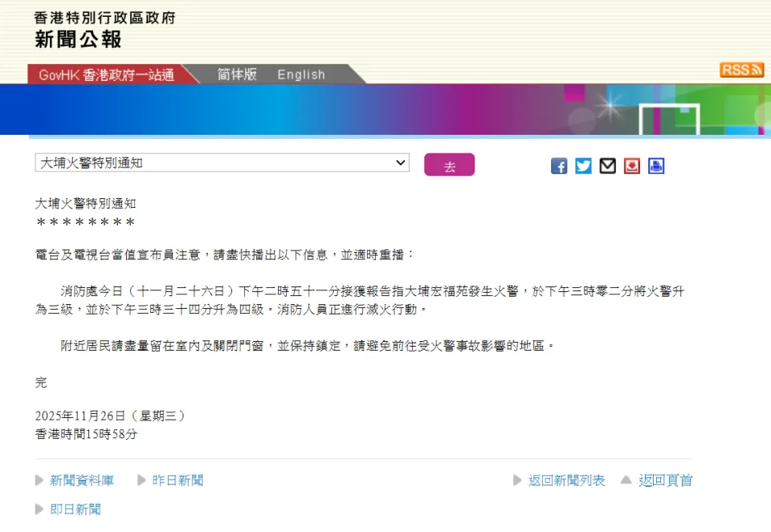
Task: Jump to top via 返回頁首
Action: (x=665, y=481)
